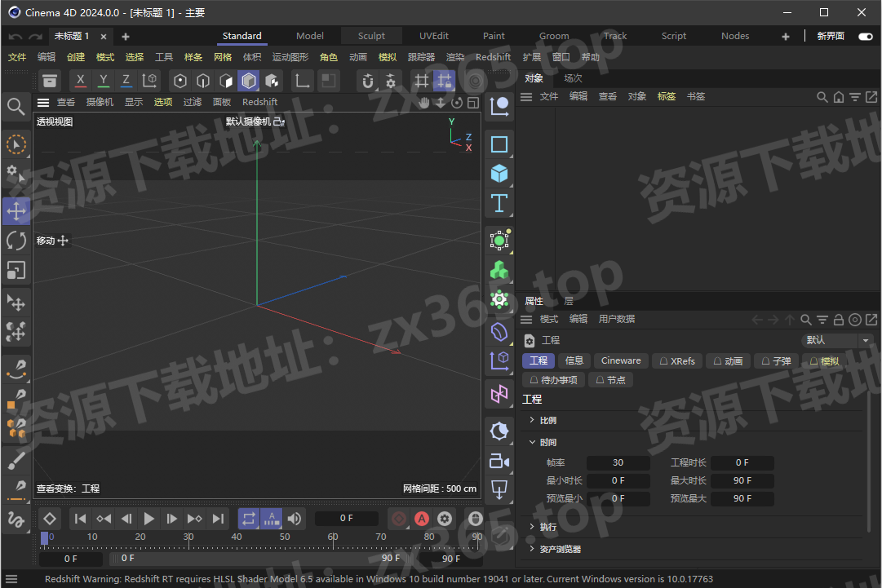Toggle X axis lock
This screenshot has width=882, height=588.
coord(81,81)
